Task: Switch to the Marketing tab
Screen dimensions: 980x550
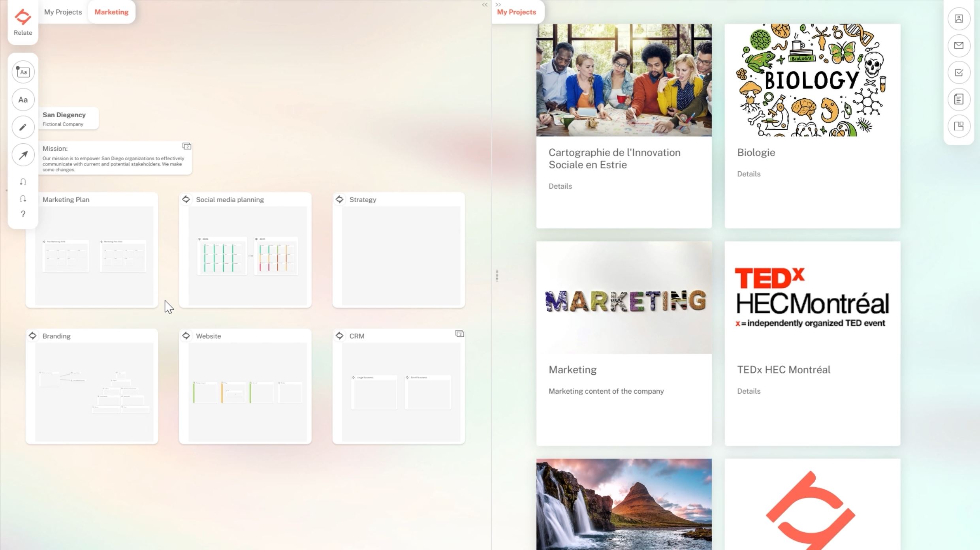Action: [x=111, y=12]
